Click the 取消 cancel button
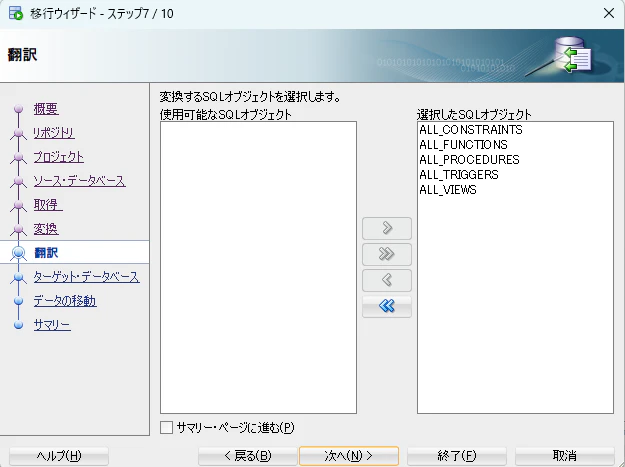625x467 pixels. point(565,455)
